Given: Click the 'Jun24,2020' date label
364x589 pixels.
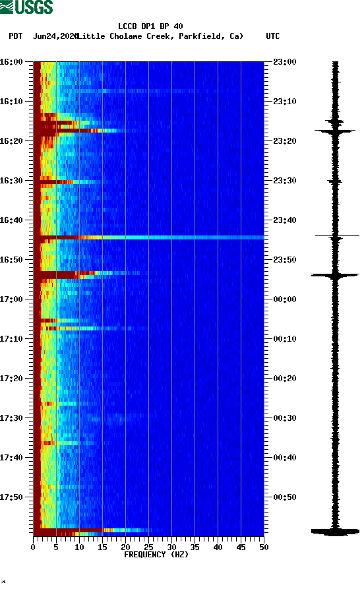Looking at the screenshot, I should (x=55, y=36).
